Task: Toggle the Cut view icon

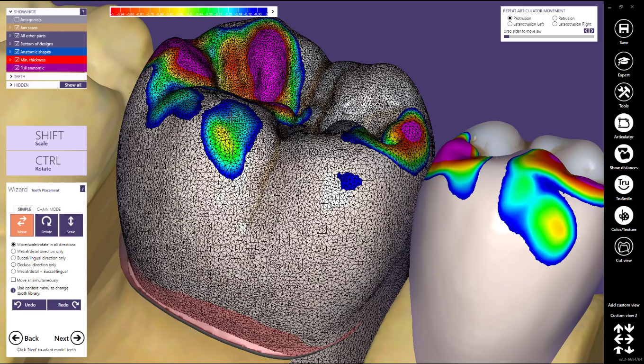Action: coord(624,246)
